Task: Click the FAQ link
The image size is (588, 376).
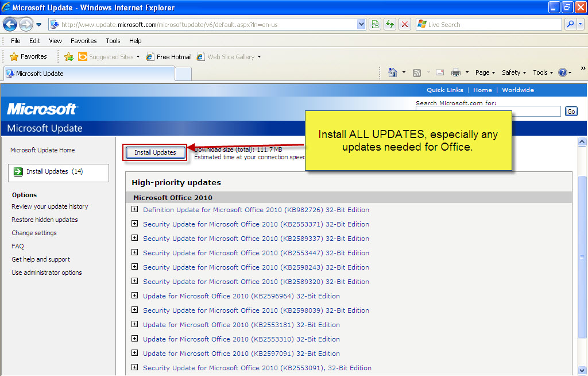Action: (18, 247)
